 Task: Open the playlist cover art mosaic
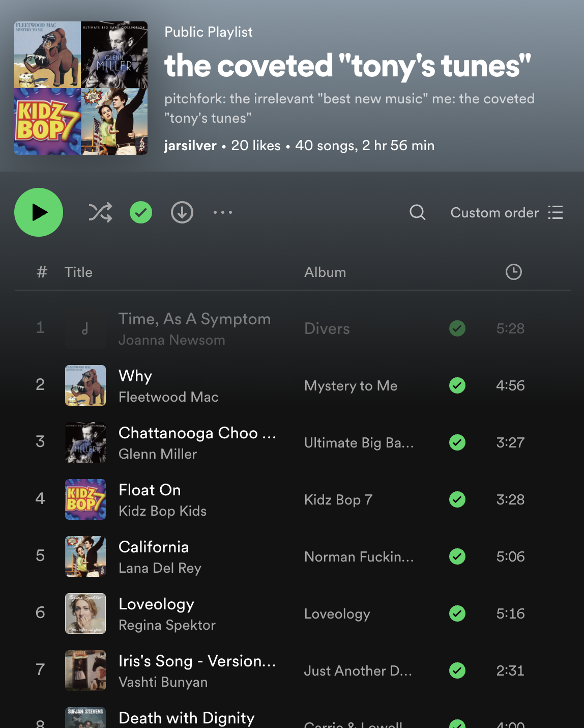tap(81, 88)
